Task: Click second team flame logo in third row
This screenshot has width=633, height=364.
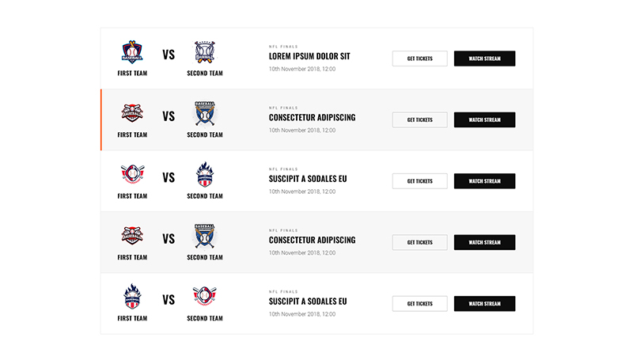Action: pos(205,174)
